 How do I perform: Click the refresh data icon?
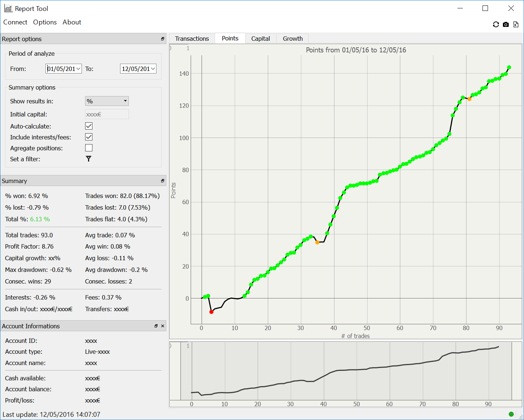(496, 24)
